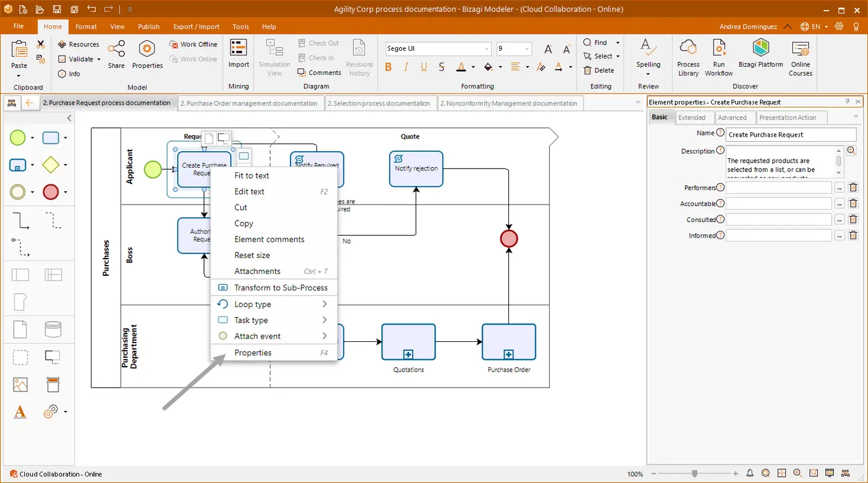Expand the Validate dropdown arrow

coord(98,59)
